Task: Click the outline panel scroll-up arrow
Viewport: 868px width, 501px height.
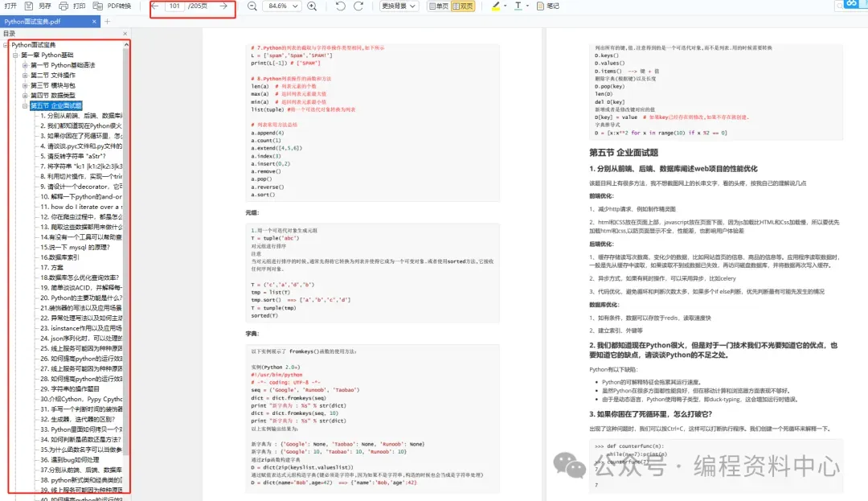Action: [x=126, y=44]
